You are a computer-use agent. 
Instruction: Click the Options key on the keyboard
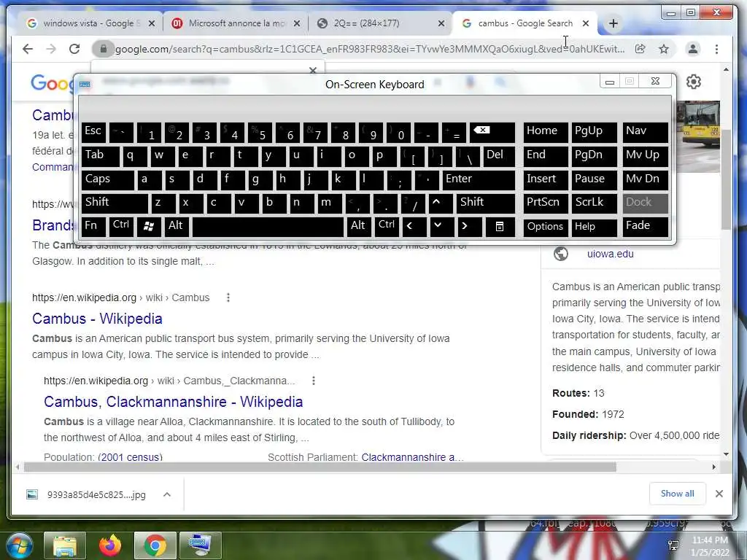click(x=546, y=227)
